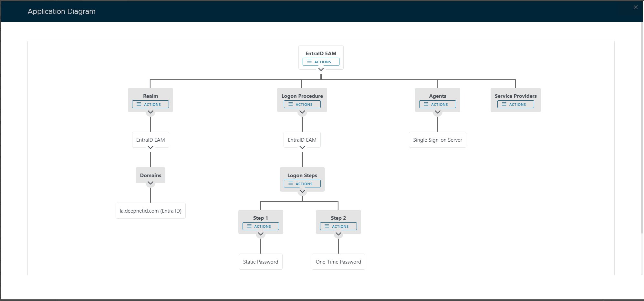This screenshot has height=301, width=644.
Task: Collapse the Step 1 chevron
Action: click(x=261, y=234)
